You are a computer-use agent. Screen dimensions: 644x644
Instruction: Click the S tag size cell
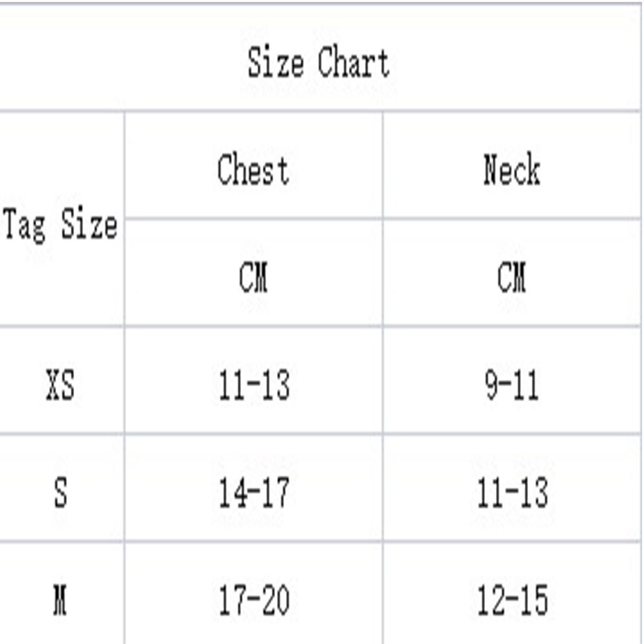click(x=61, y=494)
